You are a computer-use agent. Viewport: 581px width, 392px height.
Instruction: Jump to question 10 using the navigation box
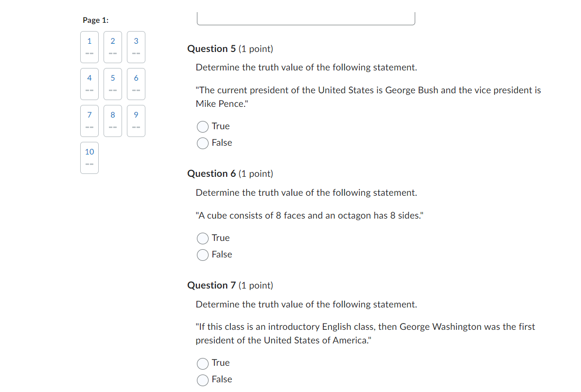point(89,157)
